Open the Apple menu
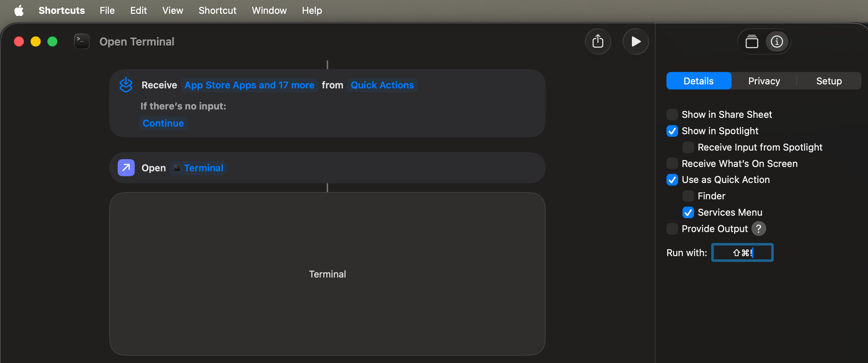 19,11
